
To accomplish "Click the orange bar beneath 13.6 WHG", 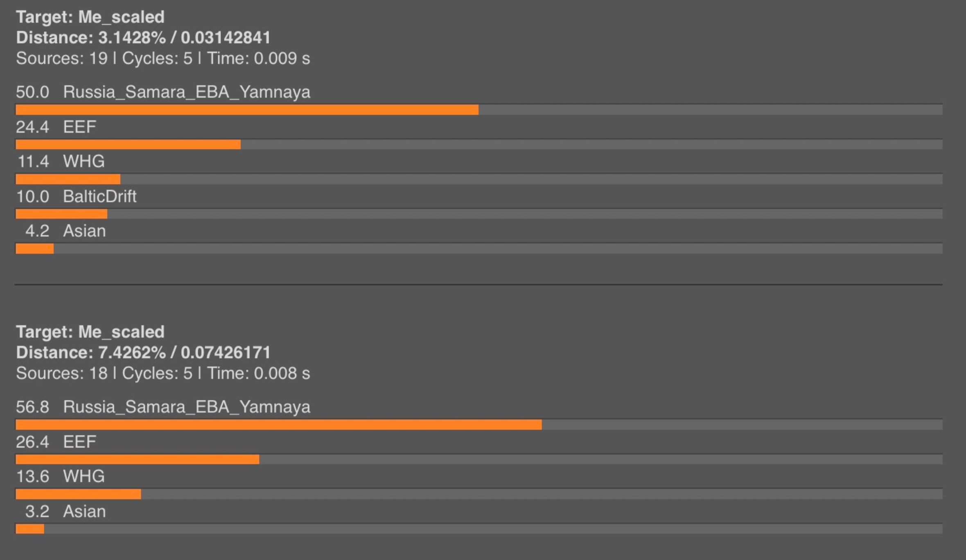I will point(78,494).
